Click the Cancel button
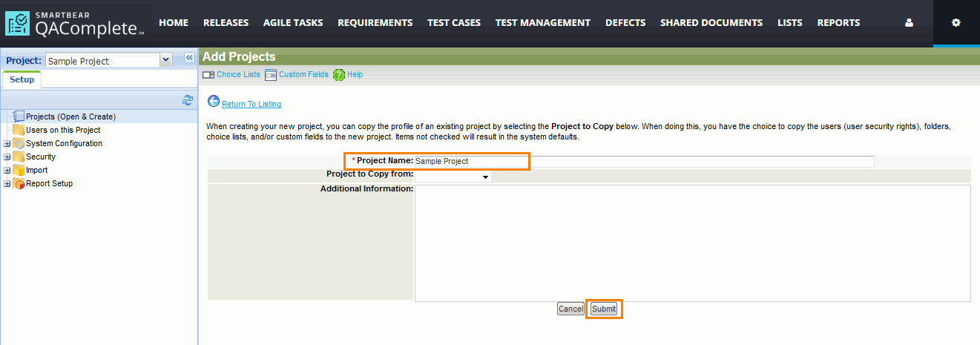 (570, 309)
